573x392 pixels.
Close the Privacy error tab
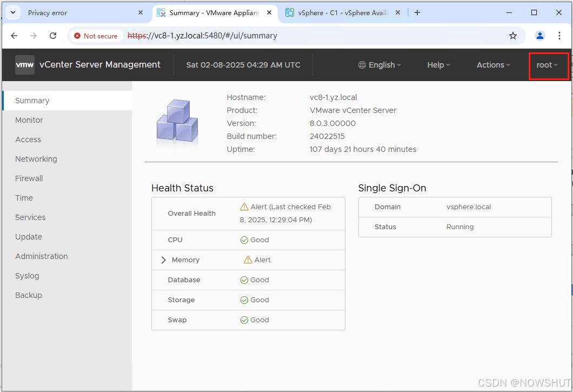click(x=141, y=13)
